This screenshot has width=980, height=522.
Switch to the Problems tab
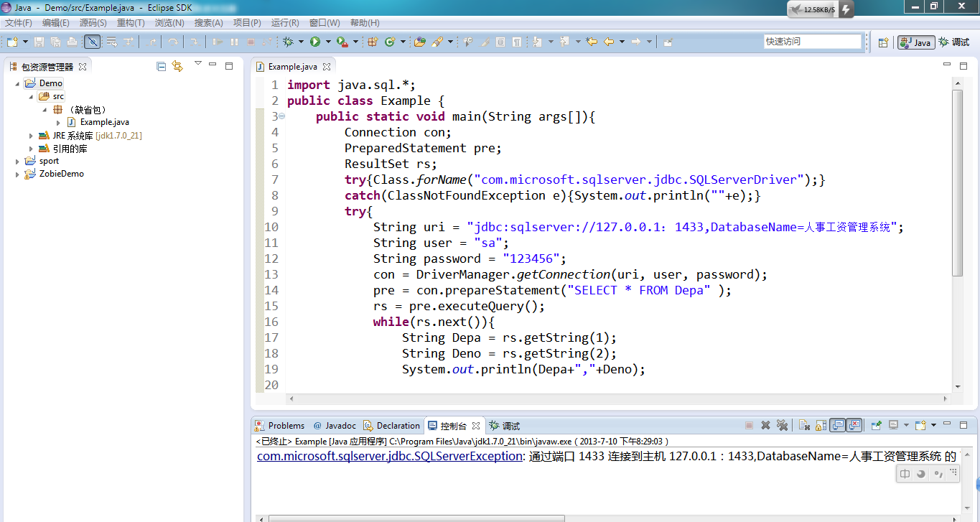(280, 426)
